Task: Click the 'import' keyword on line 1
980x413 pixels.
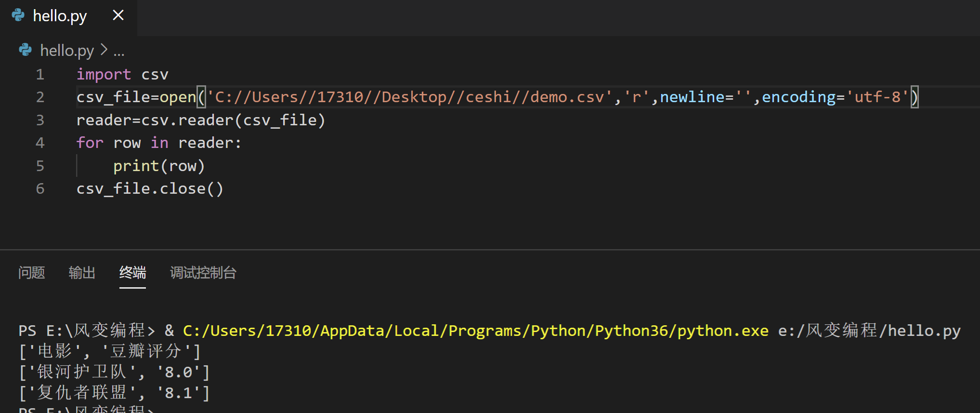Action: coord(104,75)
